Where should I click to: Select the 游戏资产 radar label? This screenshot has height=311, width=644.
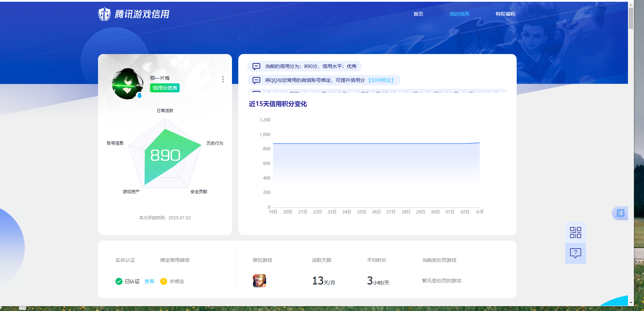tap(131, 191)
